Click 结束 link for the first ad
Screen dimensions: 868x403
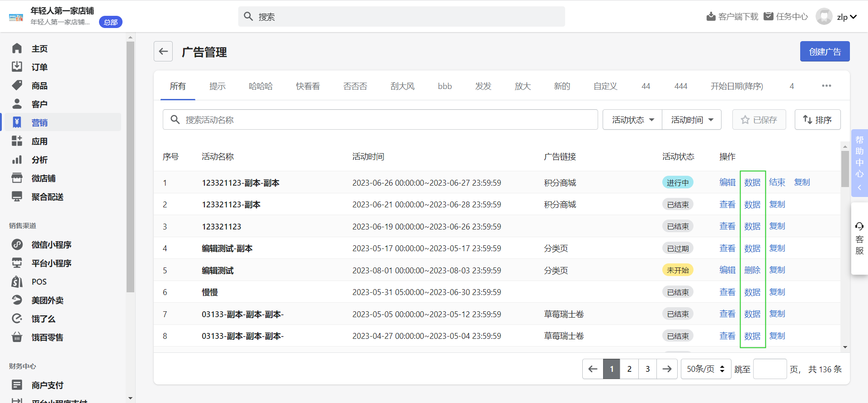click(x=777, y=183)
